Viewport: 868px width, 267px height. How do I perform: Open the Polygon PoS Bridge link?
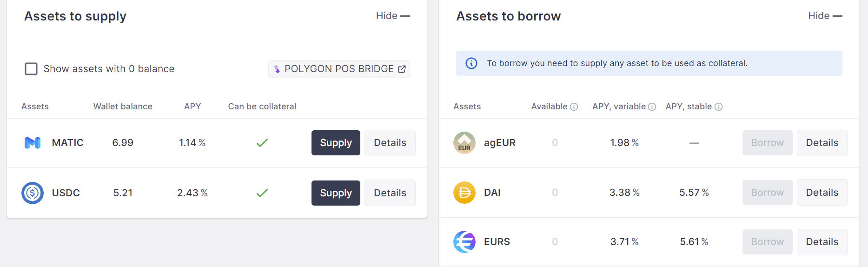(x=339, y=69)
